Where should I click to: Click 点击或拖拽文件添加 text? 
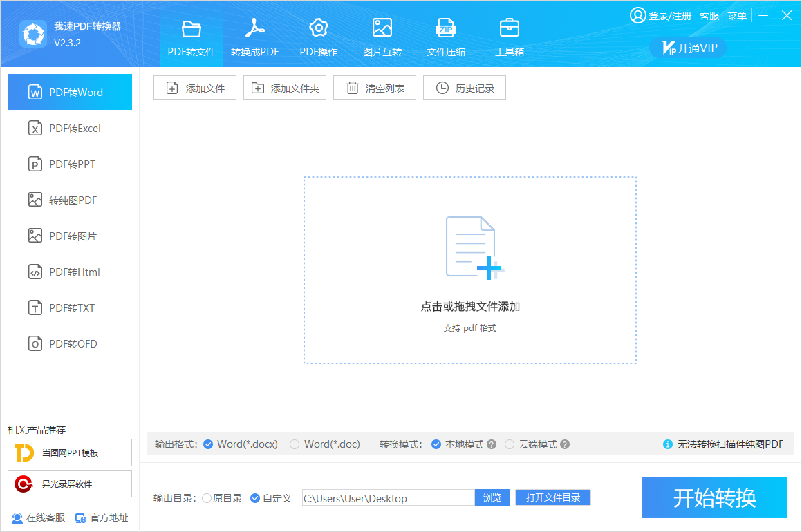tap(470, 307)
